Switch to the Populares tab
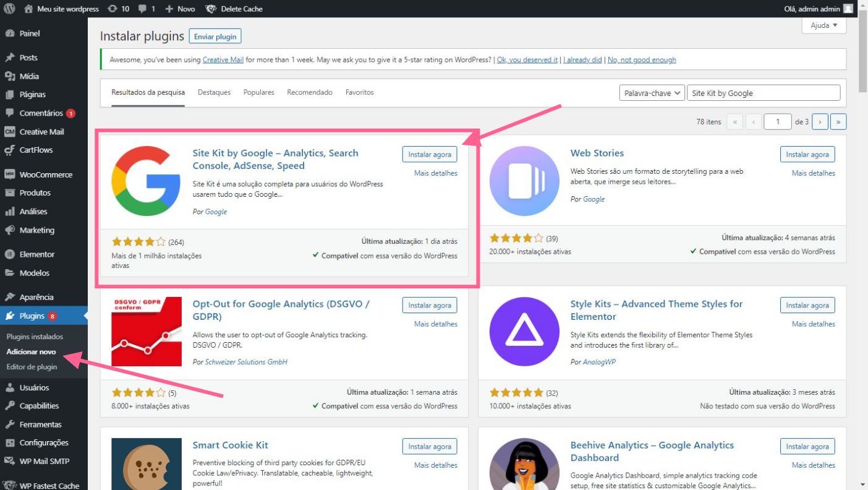Image resolution: width=868 pixels, height=490 pixels. coord(258,92)
